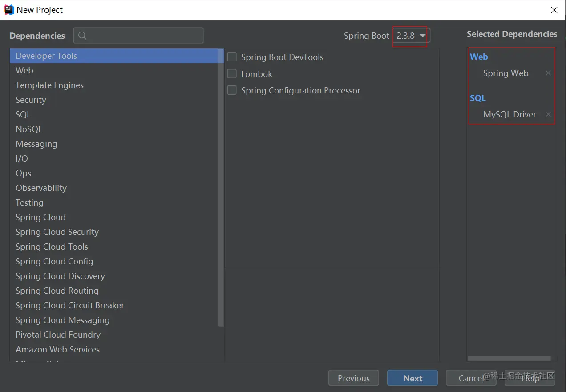Select the Spring Cloud Tools category
This screenshot has height=392, width=566.
114,247
